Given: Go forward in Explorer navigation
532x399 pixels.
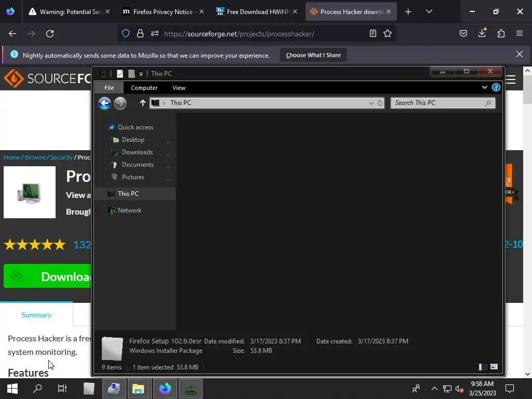Looking at the screenshot, I should (120, 103).
